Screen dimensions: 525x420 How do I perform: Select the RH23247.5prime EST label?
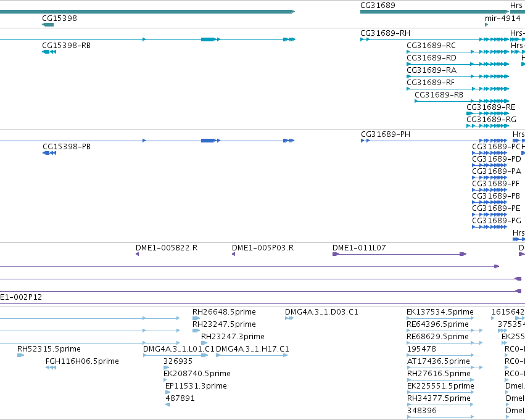click(224, 324)
